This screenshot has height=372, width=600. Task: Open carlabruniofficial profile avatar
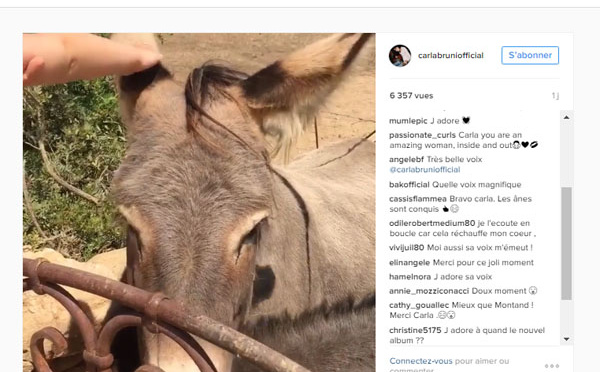coord(400,55)
